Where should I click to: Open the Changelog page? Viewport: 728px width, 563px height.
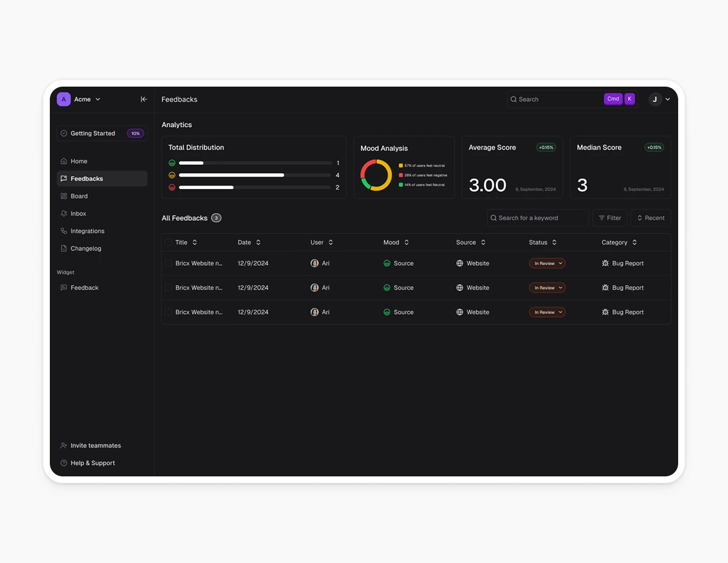point(86,248)
